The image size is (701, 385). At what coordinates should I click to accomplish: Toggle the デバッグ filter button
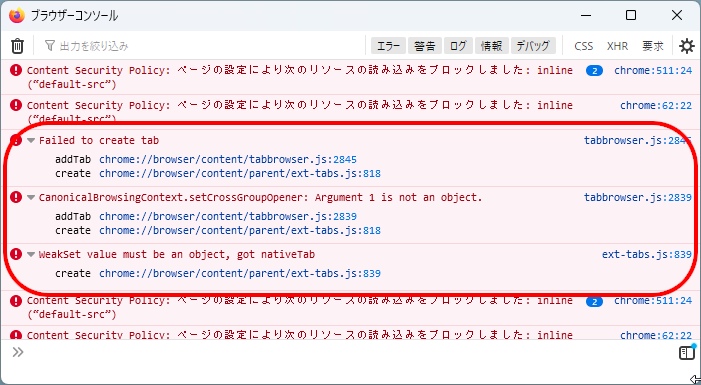point(533,46)
